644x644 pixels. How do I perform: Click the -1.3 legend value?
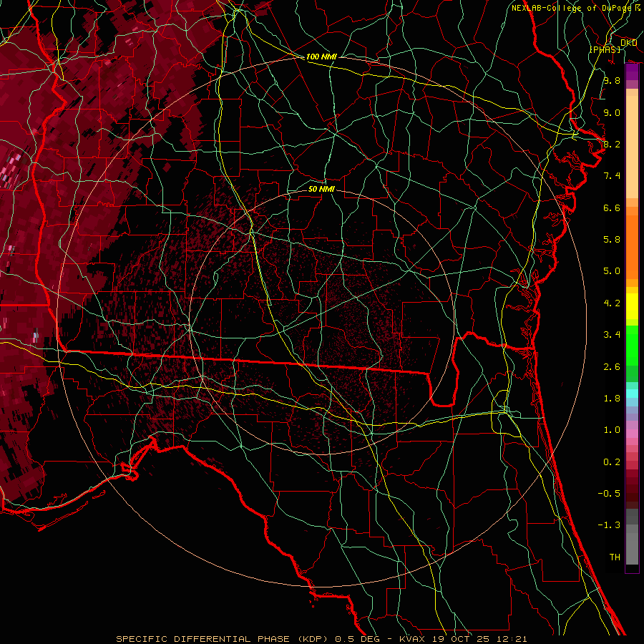pos(609,525)
